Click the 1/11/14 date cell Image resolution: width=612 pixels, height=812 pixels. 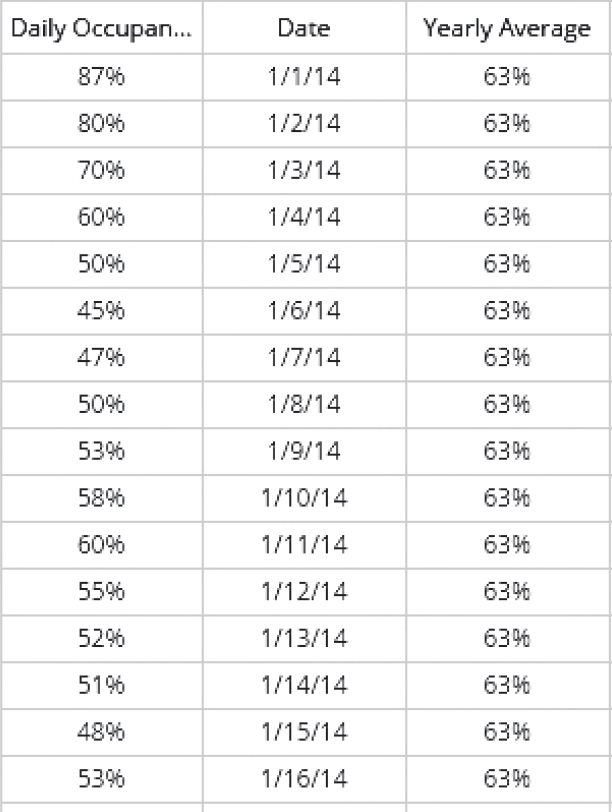[304, 545]
